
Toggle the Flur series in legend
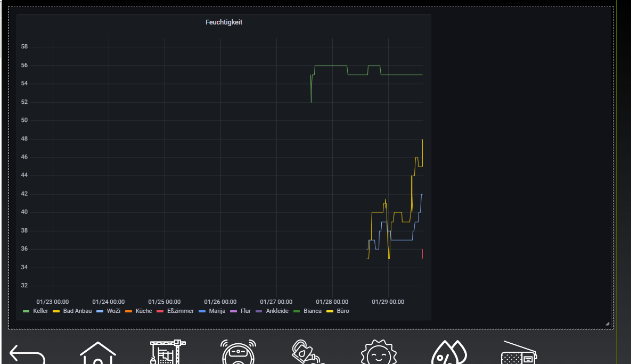click(245, 311)
